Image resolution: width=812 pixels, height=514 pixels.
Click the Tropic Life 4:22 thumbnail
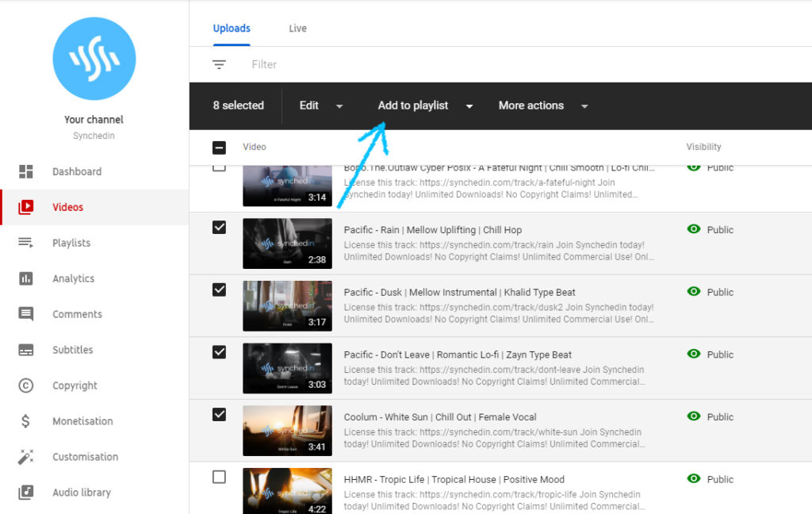[287, 491]
